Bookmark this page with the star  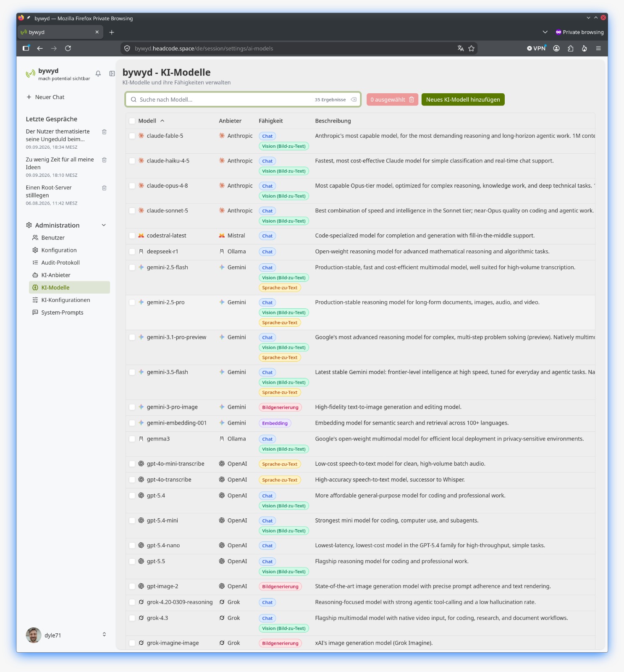(x=472, y=48)
